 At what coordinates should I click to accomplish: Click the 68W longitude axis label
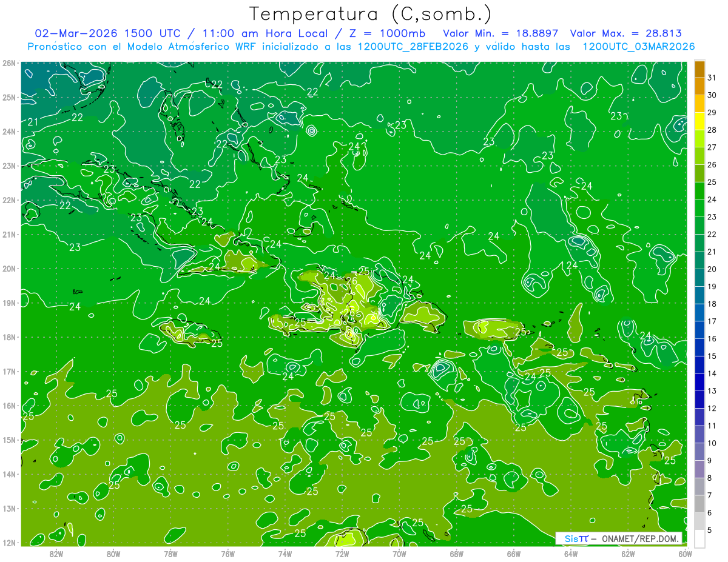click(x=456, y=554)
